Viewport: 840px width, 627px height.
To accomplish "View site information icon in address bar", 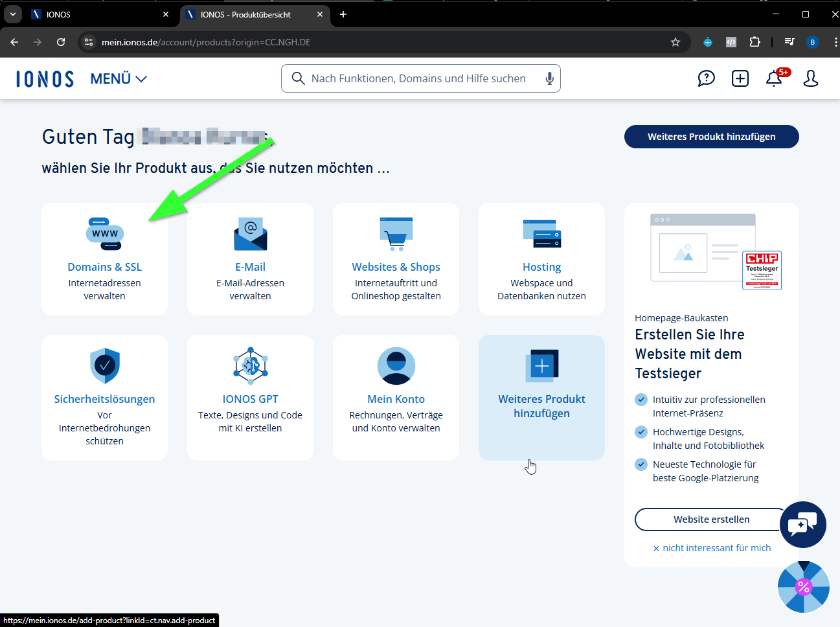I will [89, 42].
